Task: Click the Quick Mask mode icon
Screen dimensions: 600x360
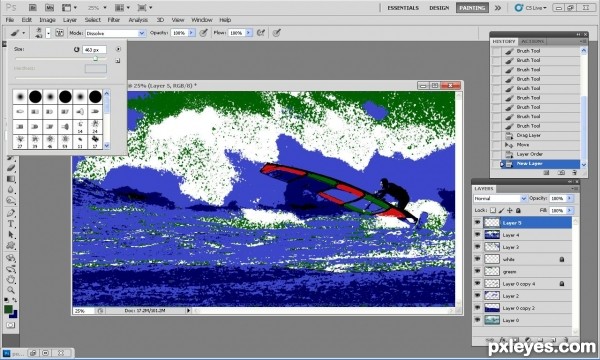Action: point(11,325)
